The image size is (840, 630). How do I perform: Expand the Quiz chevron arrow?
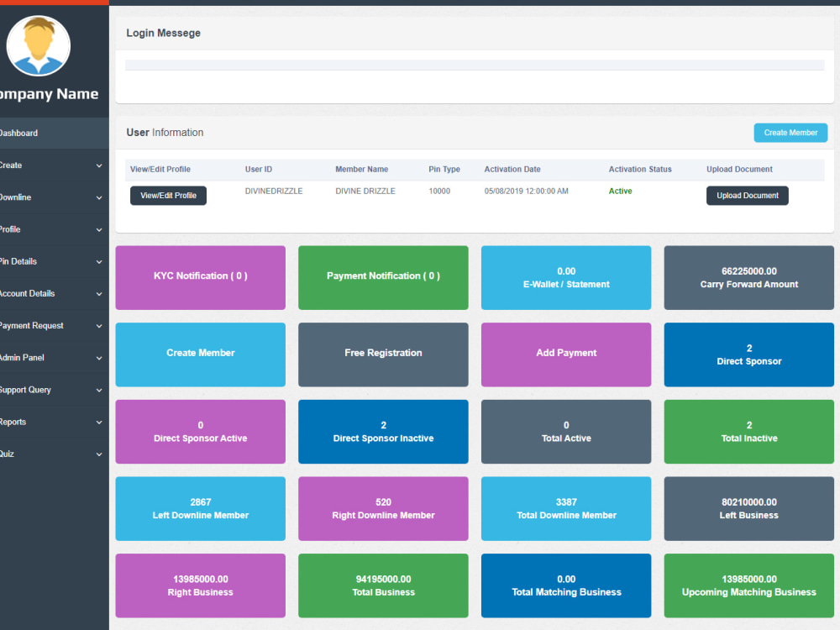tap(99, 454)
